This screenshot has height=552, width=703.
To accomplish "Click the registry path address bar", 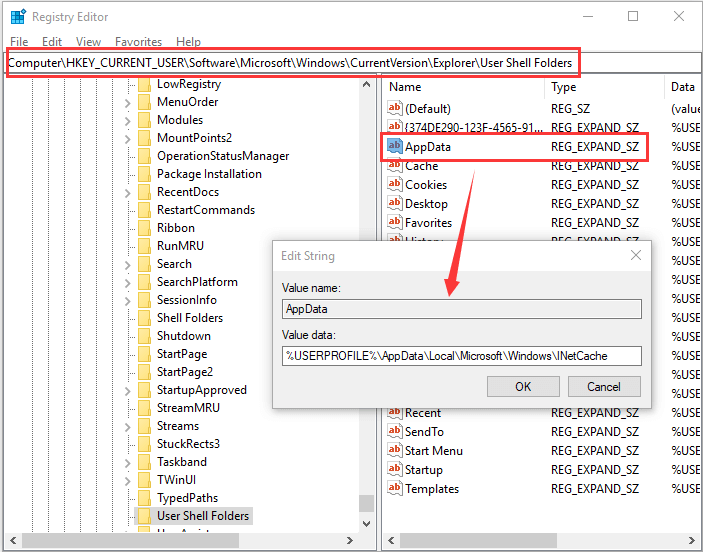I will click(352, 63).
